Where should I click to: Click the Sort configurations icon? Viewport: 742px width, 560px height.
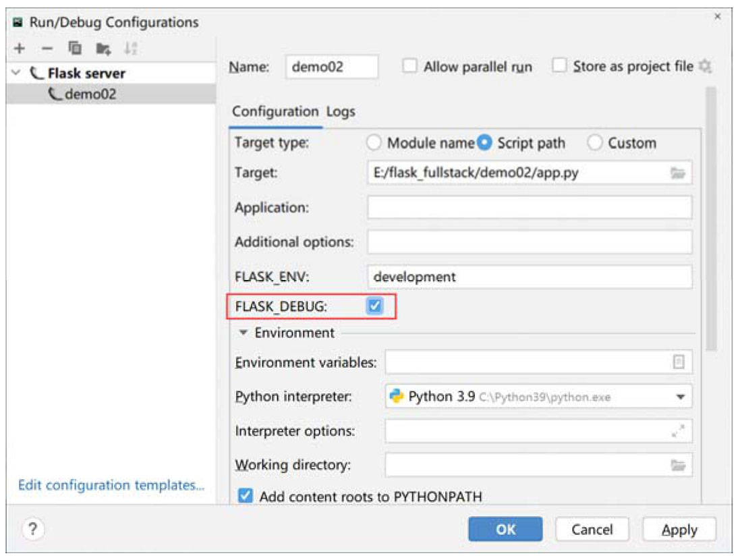[130, 48]
